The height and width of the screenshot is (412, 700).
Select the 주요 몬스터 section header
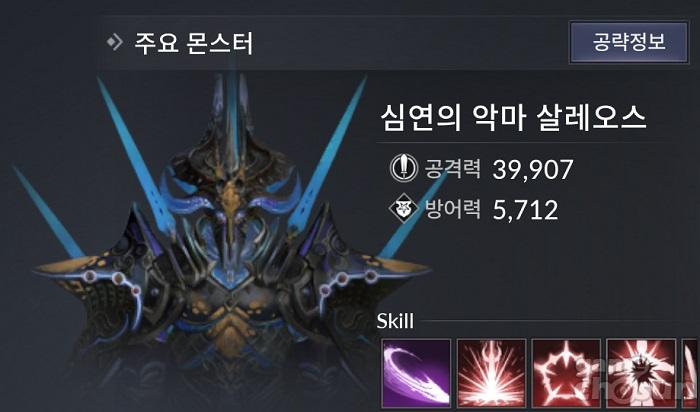click(194, 43)
